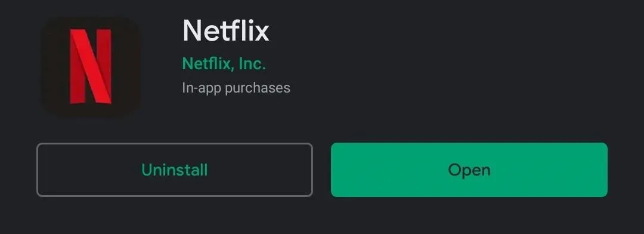The width and height of the screenshot is (644, 234).
Task: Click the red Netflix N app icon
Action: coord(91,66)
